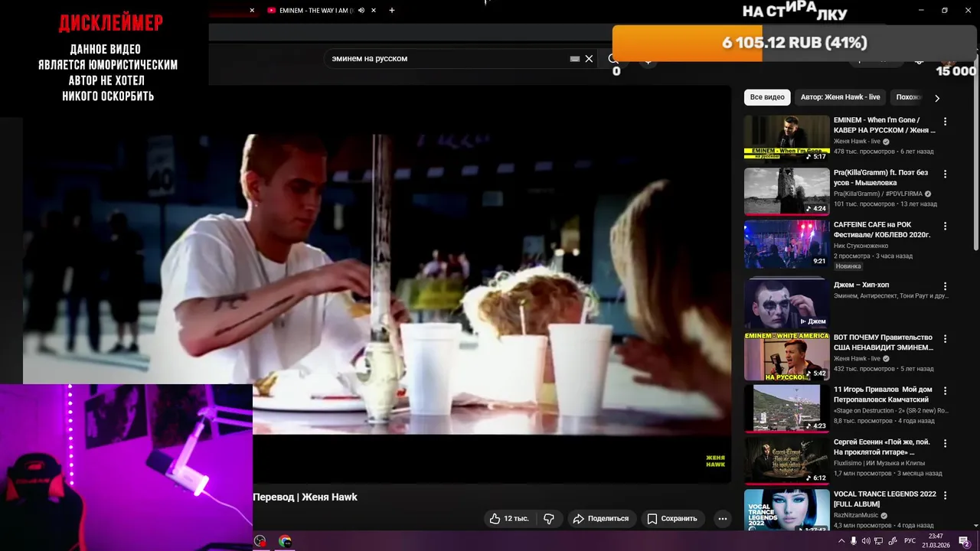The width and height of the screenshot is (980, 551).
Task: Open options for Джем – Хип-хоп mix
Action: point(945,285)
